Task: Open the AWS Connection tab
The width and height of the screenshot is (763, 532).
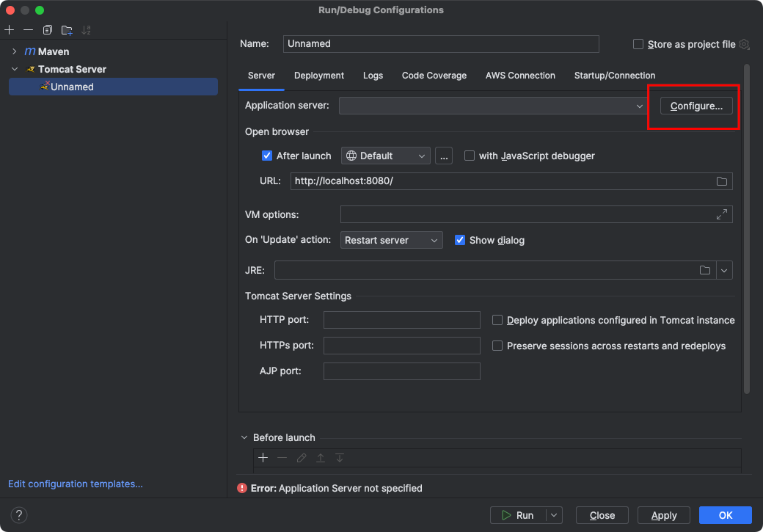Action: 520,76
